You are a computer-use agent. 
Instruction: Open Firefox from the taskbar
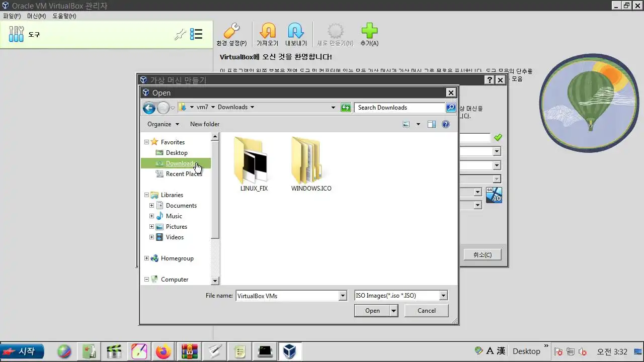tap(163, 351)
